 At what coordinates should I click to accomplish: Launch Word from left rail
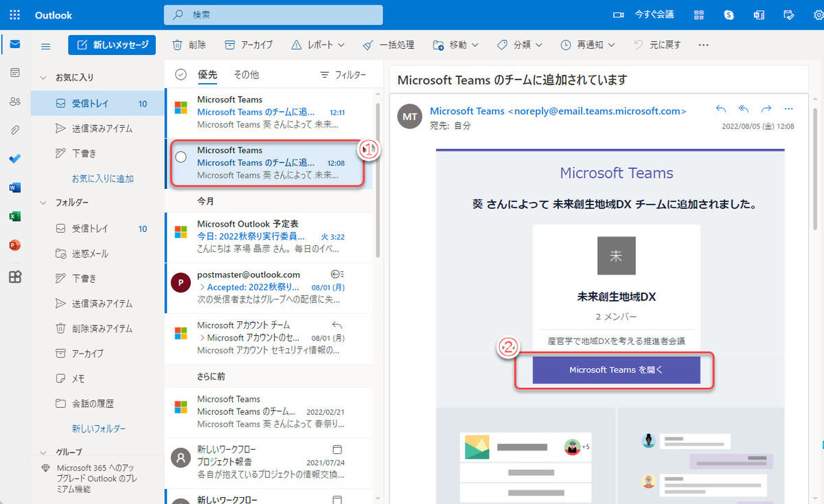(15, 187)
